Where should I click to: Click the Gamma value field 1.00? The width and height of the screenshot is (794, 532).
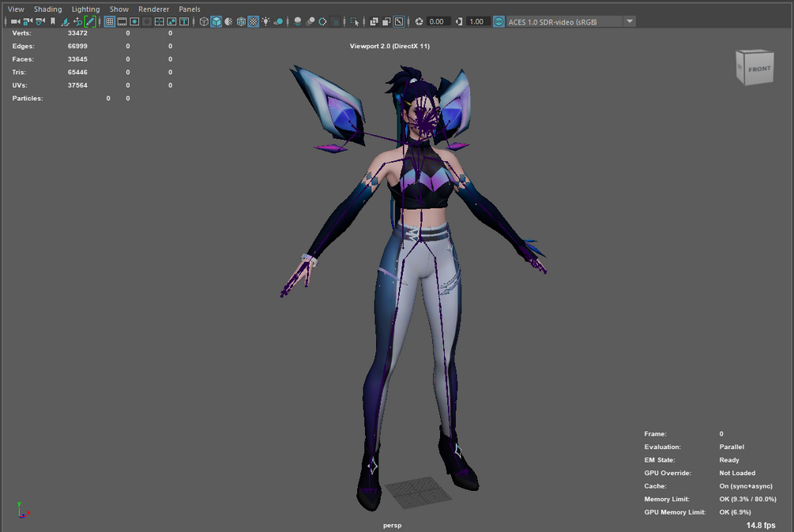(479, 21)
